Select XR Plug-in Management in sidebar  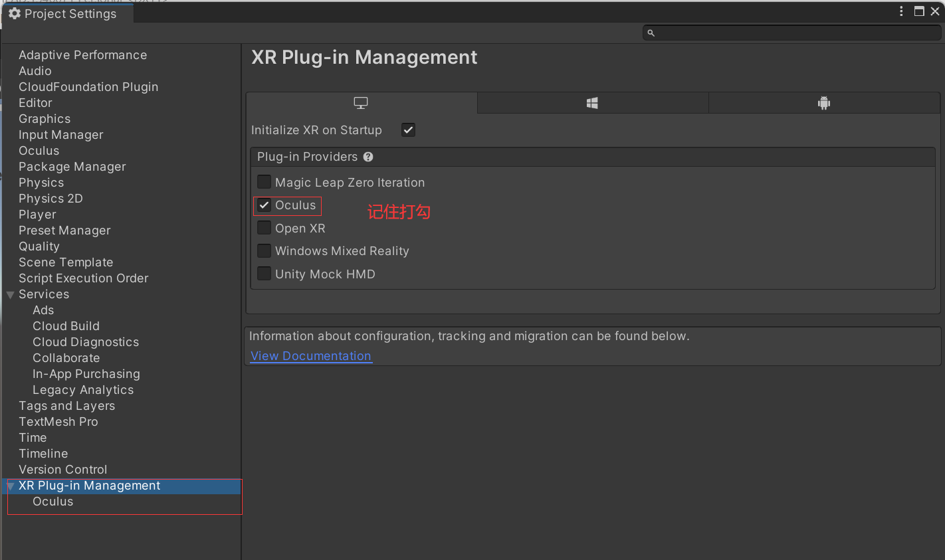point(89,486)
